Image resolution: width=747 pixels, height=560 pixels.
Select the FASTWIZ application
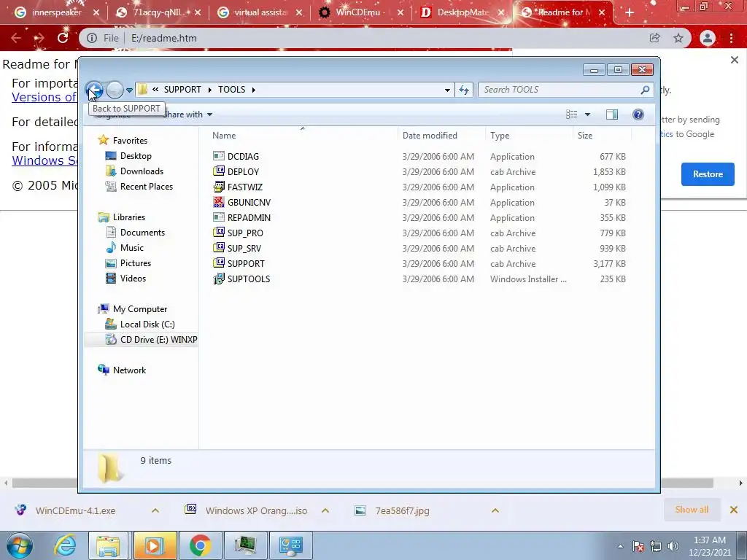pos(245,187)
